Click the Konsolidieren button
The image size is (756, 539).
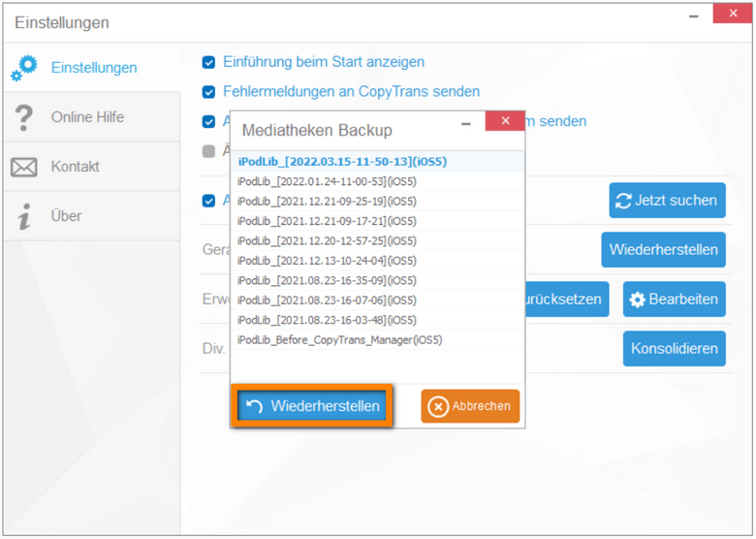click(x=674, y=349)
